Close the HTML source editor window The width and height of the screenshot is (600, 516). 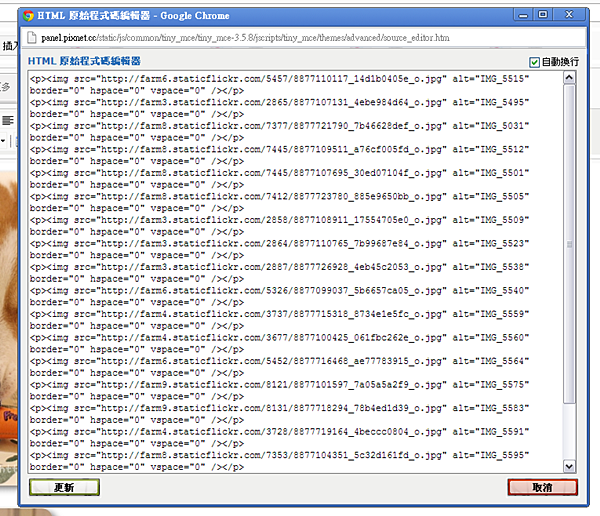(569, 15)
